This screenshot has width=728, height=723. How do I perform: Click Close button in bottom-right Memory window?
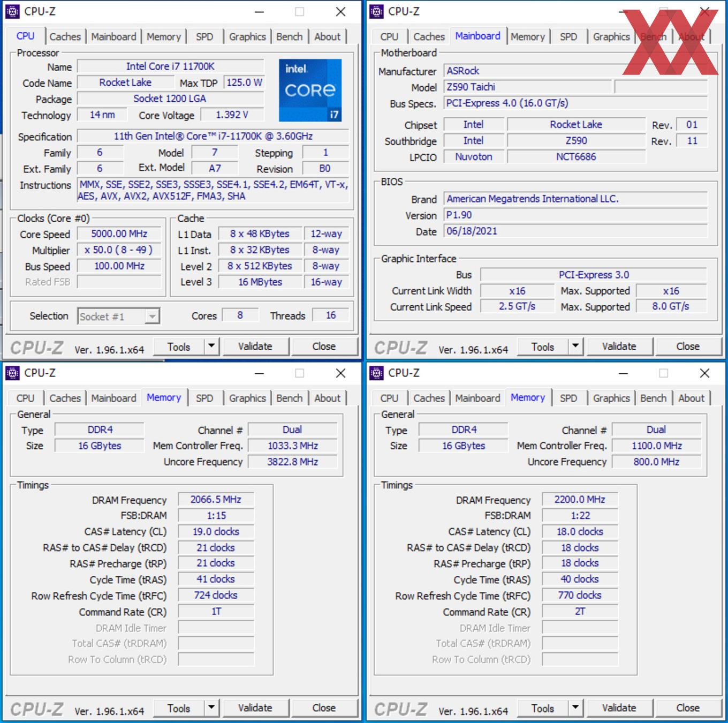click(x=688, y=708)
